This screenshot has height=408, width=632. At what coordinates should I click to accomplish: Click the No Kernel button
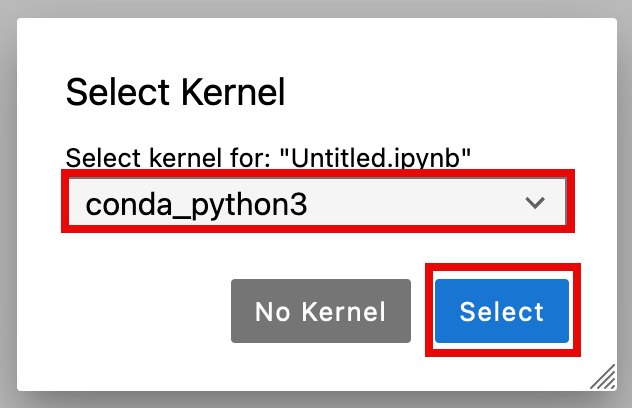tap(320, 311)
